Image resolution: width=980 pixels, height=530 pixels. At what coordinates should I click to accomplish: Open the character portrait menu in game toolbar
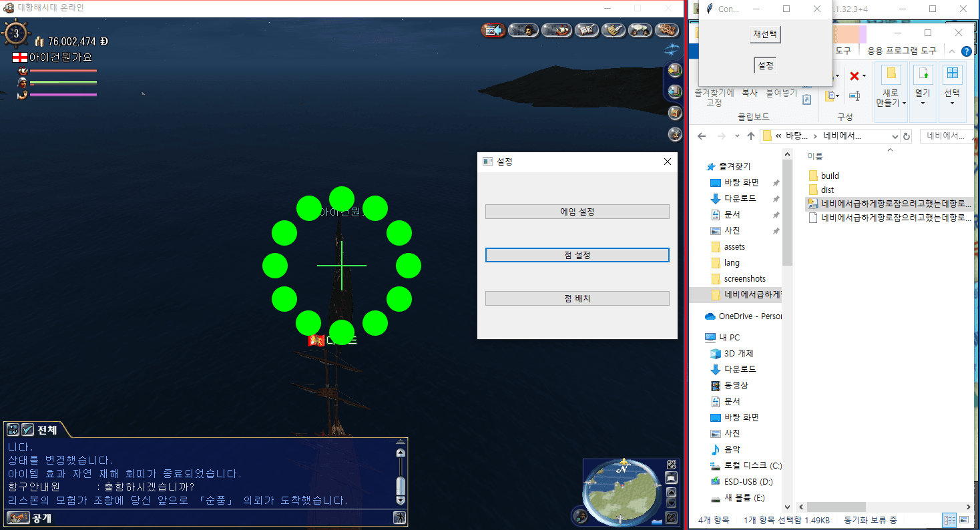pos(524,30)
